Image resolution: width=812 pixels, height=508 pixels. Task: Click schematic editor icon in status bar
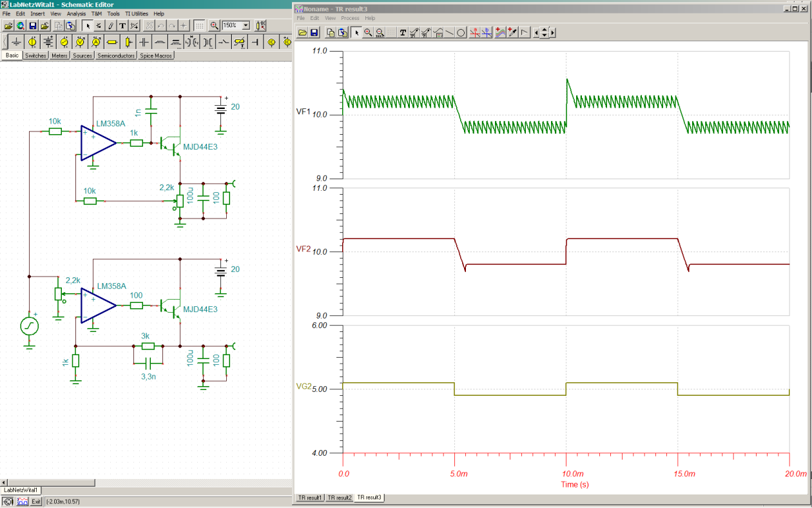pyautogui.click(x=9, y=501)
